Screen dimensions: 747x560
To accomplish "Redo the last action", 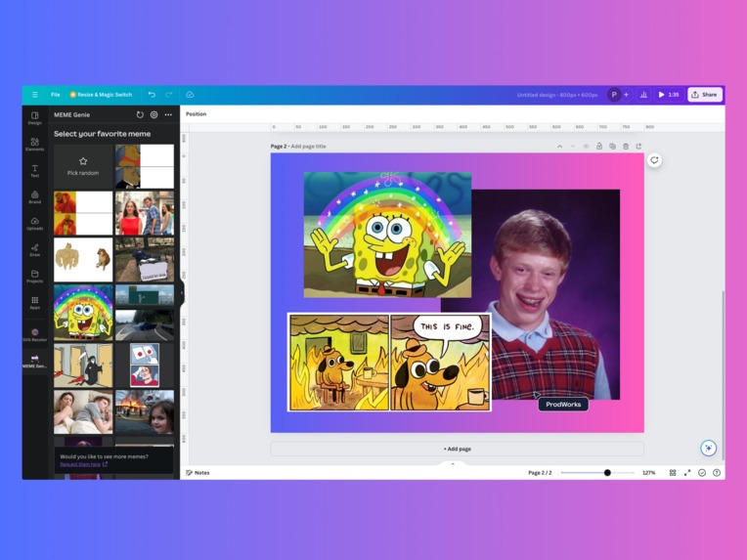I will coord(168,95).
